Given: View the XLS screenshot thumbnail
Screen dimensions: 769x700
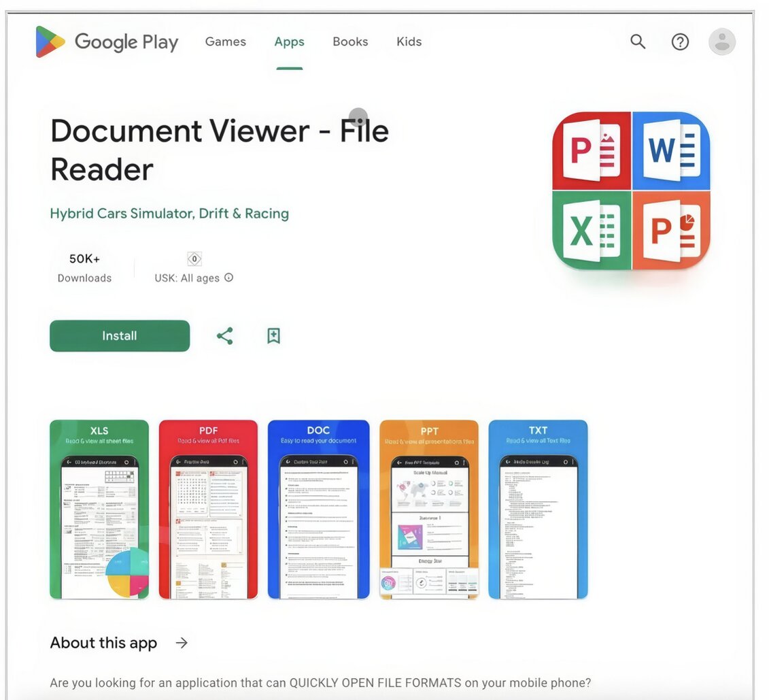Looking at the screenshot, I should click(99, 510).
